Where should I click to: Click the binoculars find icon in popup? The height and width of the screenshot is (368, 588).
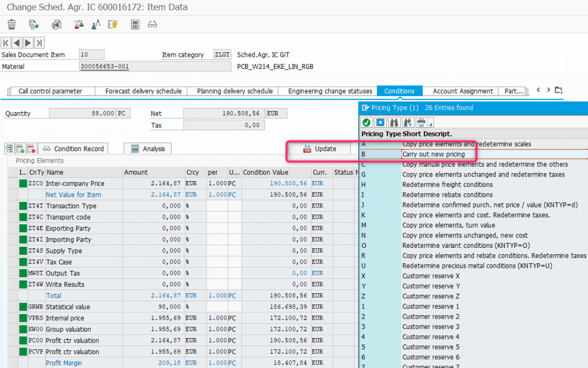click(394, 122)
